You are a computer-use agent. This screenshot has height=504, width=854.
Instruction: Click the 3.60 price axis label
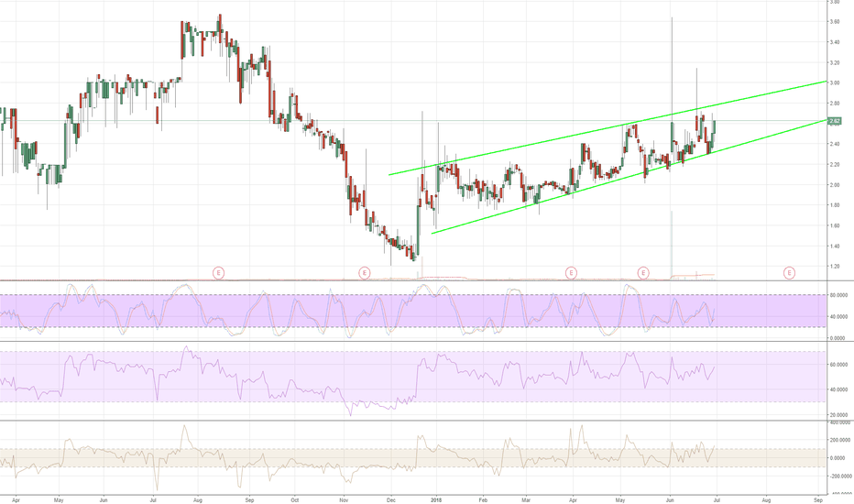point(835,22)
